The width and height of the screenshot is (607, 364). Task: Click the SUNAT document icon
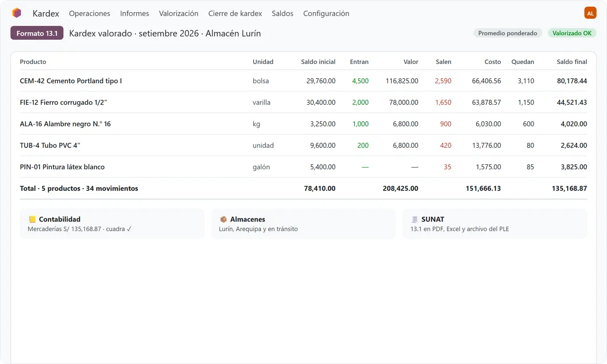tap(414, 220)
